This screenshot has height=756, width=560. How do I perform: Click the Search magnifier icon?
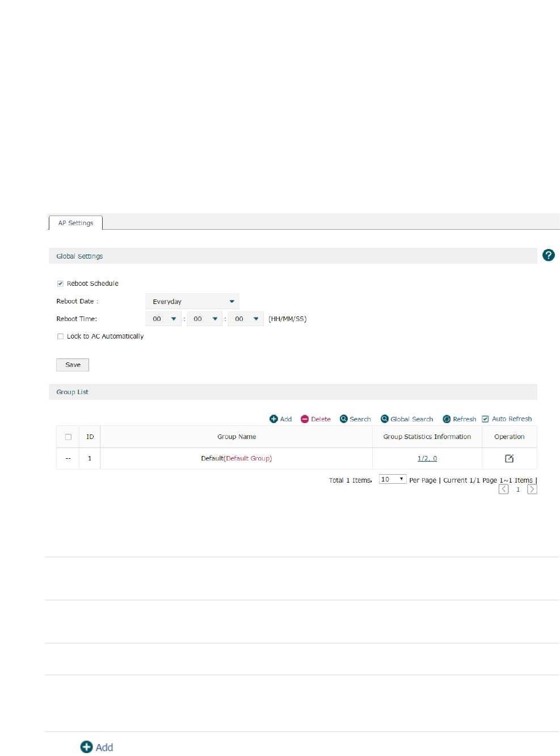click(343, 419)
